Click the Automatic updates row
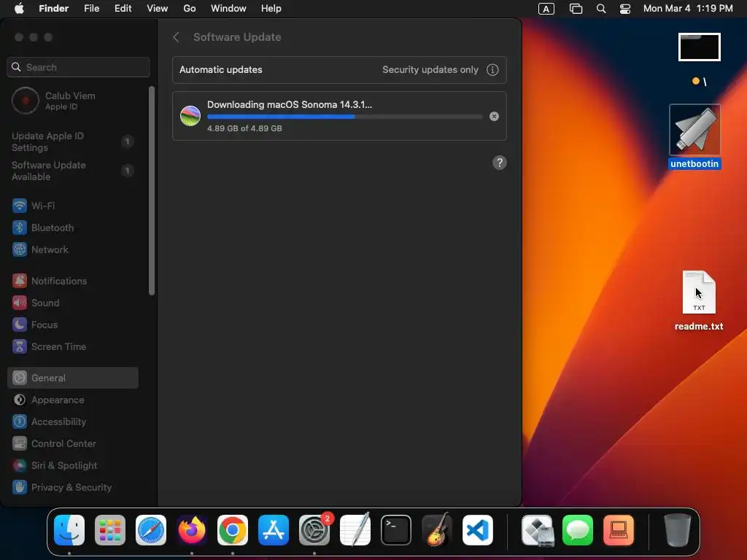This screenshot has width=747, height=560. click(339, 70)
